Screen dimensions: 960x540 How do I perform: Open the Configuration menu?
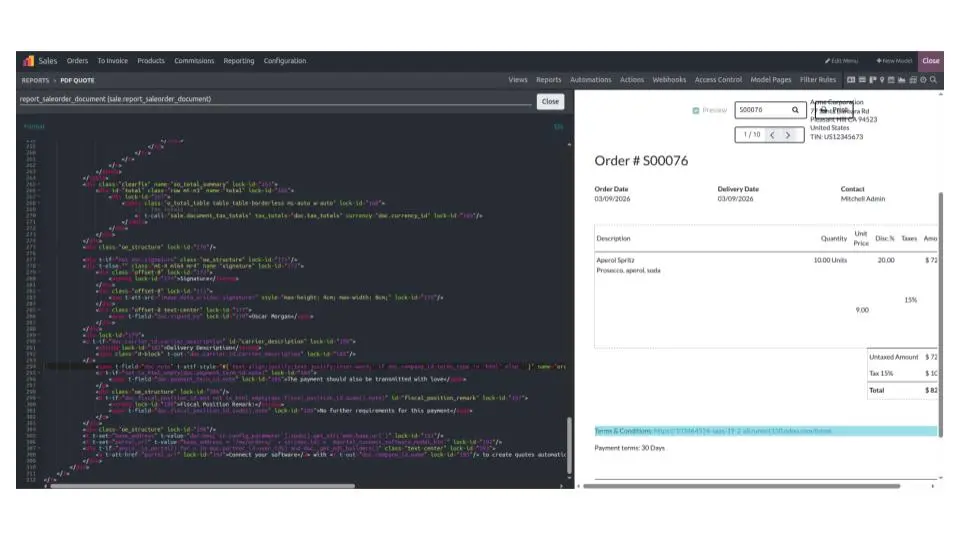(285, 61)
